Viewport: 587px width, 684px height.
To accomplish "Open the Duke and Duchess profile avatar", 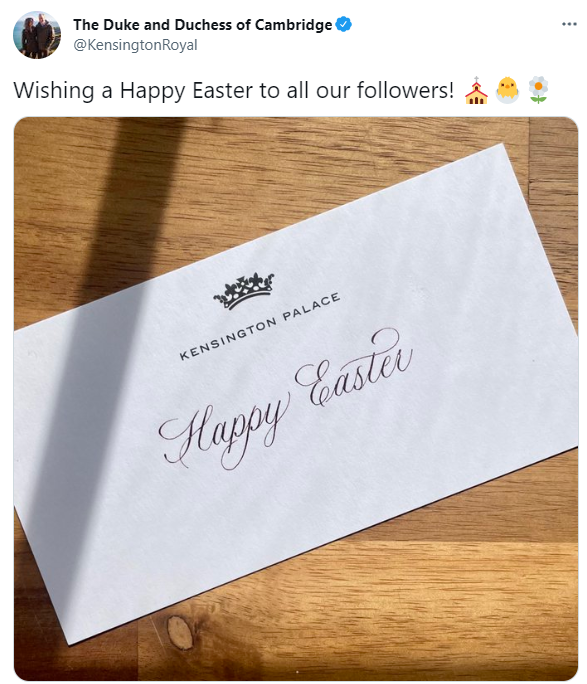I will coord(37,35).
